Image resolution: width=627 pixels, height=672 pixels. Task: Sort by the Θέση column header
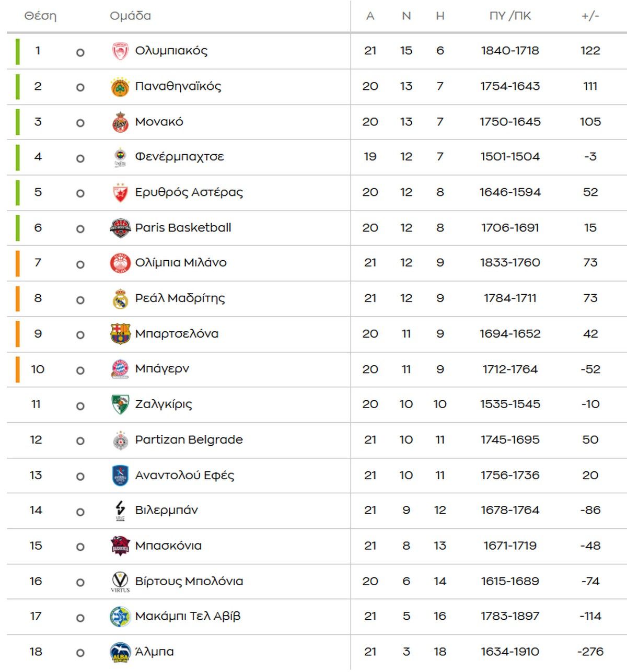[40, 16]
